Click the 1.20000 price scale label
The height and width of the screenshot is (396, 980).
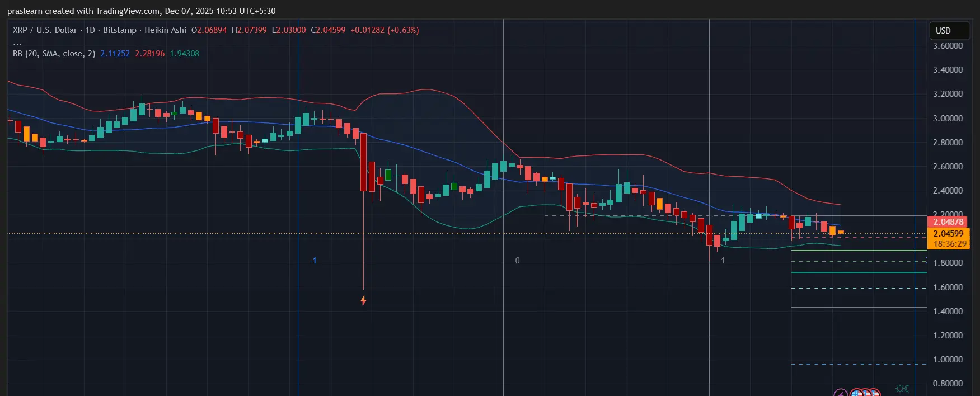click(948, 336)
